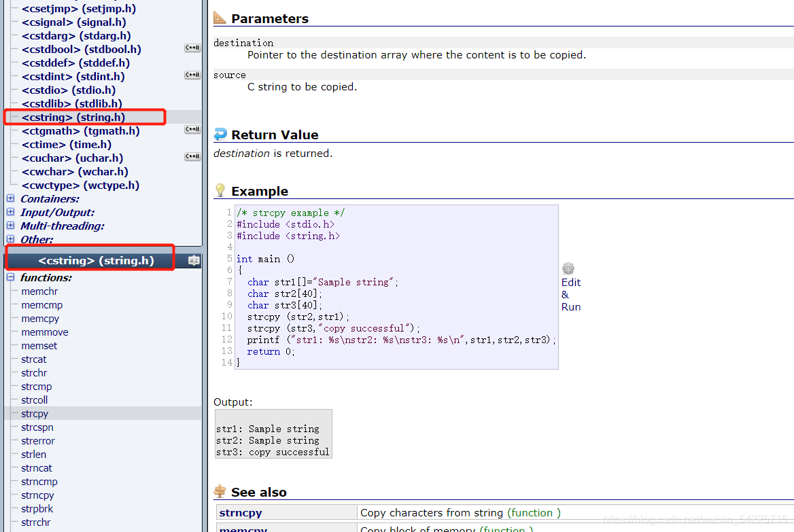Click the C++11 badge next to cstdint
Image resolution: width=794 pixels, height=532 pixels.
pyautogui.click(x=192, y=75)
